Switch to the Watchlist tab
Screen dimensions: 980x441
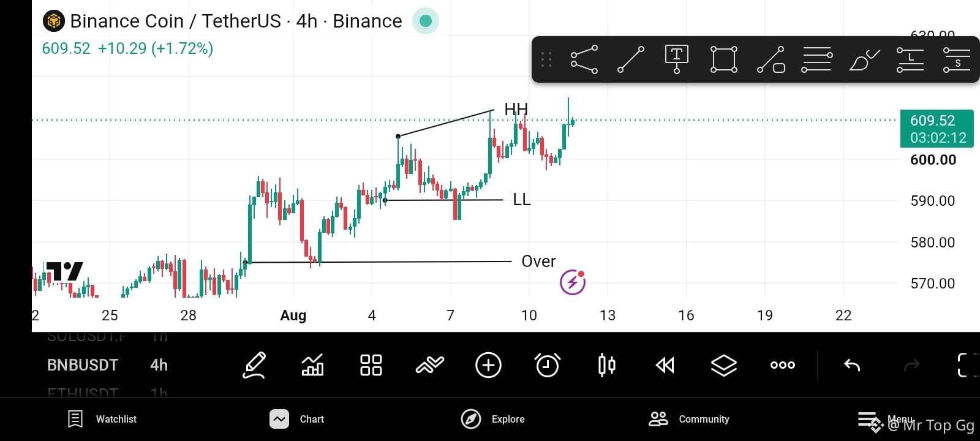click(102, 419)
